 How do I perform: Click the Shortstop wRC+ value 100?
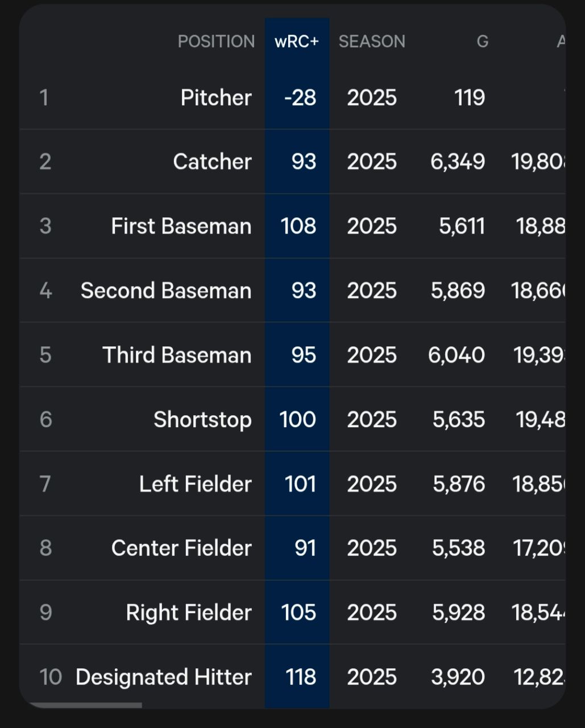click(x=297, y=420)
